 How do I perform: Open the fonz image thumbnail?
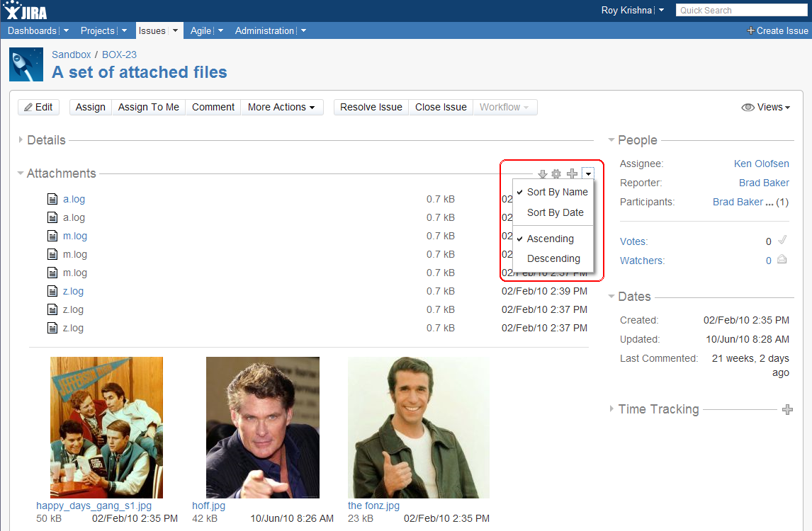pos(419,428)
